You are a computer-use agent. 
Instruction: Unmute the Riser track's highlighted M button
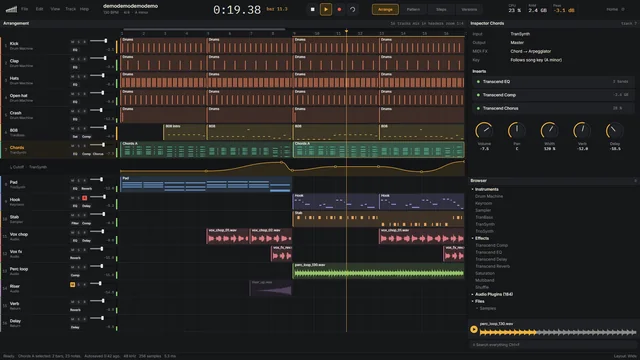click(x=72, y=284)
